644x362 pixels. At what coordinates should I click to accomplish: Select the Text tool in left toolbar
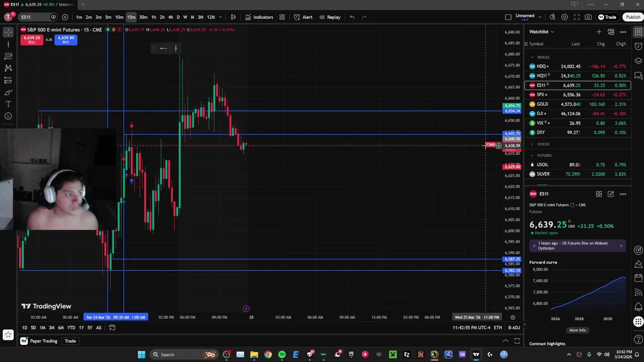pyautogui.click(x=8, y=104)
